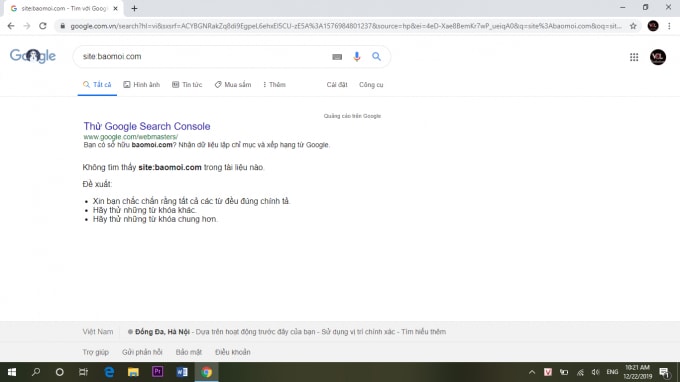Click the Công cụ tools button
Viewport: 680px width, 382px height.
coord(371,85)
